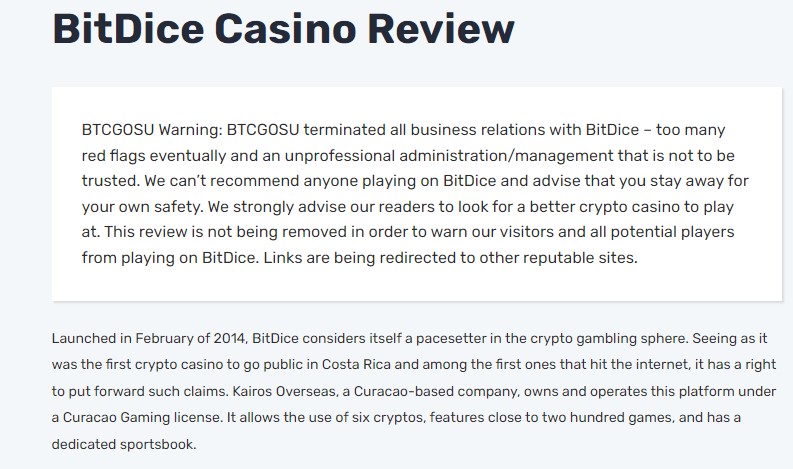This screenshot has width=793, height=469.
Task: Click the 'Curacao Gaming license' text
Action: click(x=142, y=418)
